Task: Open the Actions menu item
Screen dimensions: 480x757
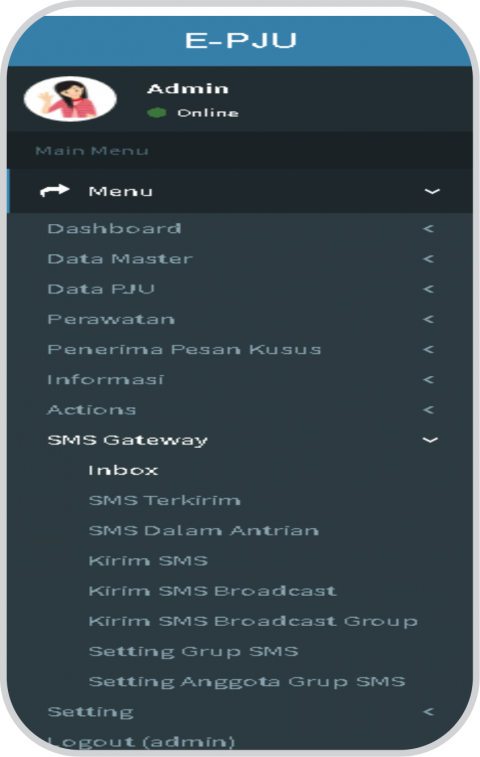Action: [92, 409]
